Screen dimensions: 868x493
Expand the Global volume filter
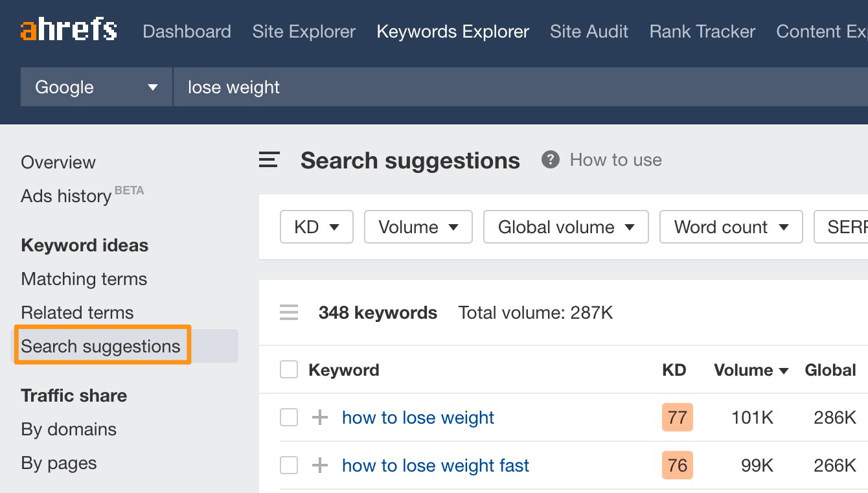point(565,227)
